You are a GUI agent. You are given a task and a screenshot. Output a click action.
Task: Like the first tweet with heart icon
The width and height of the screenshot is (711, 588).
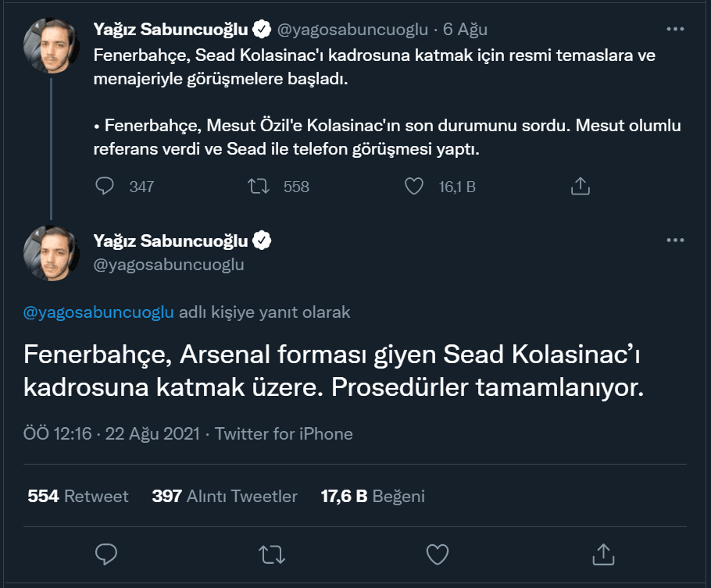[x=414, y=186]
